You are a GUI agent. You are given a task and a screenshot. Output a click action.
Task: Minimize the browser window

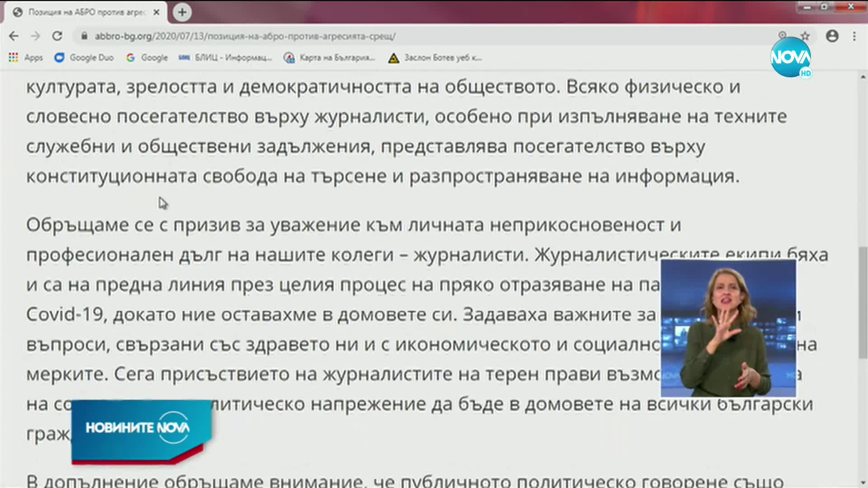click(807, 7)
